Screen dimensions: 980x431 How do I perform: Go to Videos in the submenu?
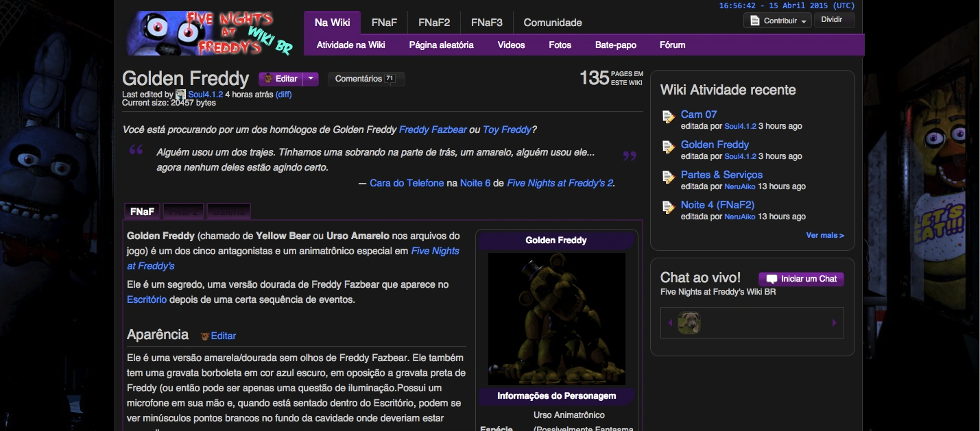click(512, 45)
